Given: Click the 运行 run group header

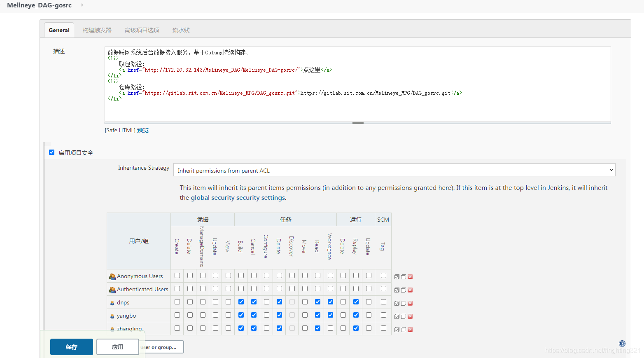Looking at the screenshot, I should [x=356, y=220].
